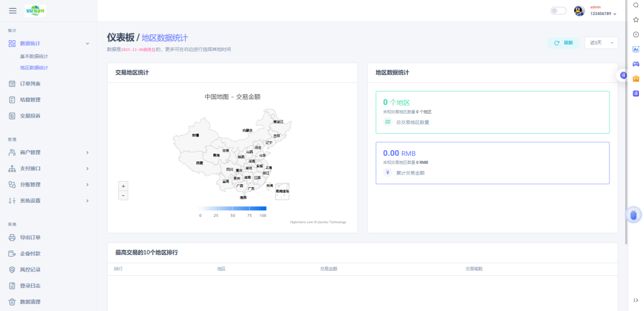
Task: Click the 仪表板 breadcrumb title
Action: 120,38
